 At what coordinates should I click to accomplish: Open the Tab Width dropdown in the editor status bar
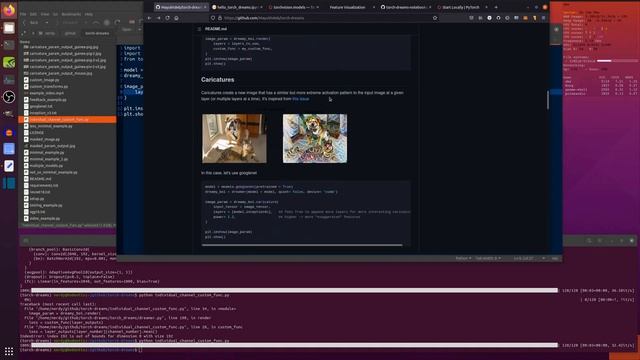[x=488, y=258]
